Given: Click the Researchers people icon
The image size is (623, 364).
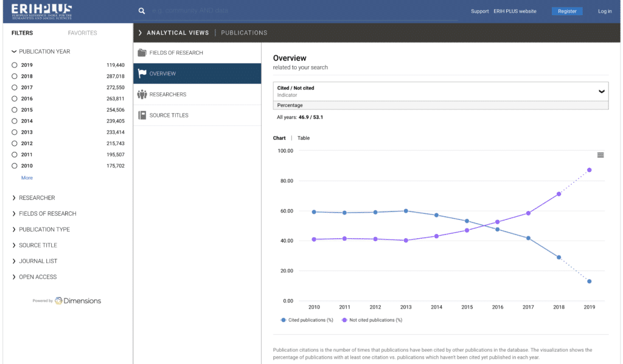Looking at the screenshot, I should coord(142,94).
